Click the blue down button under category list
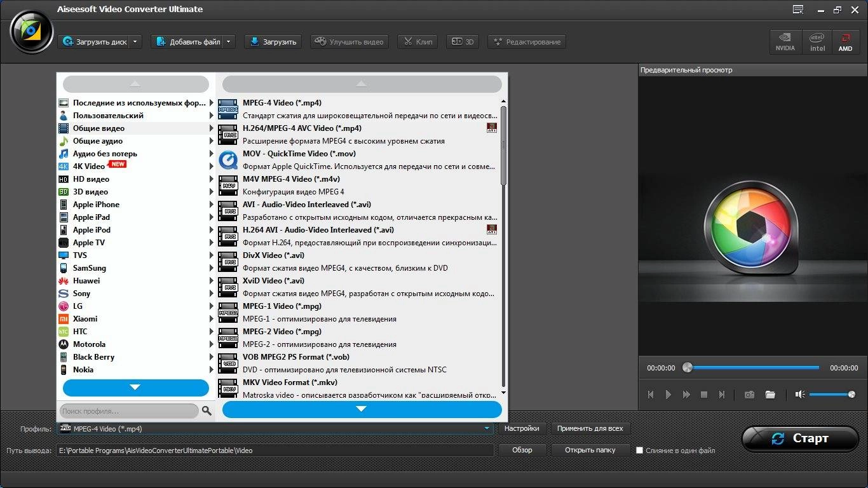 (136, 388)
